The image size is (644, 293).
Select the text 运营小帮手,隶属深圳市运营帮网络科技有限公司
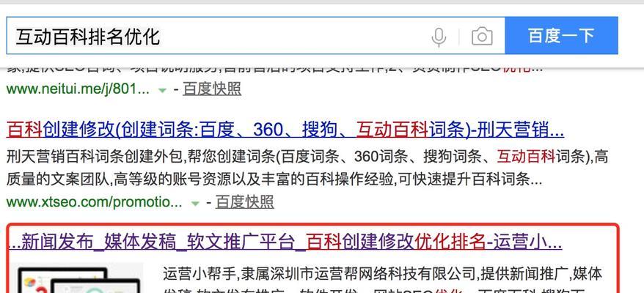(320, 273)
